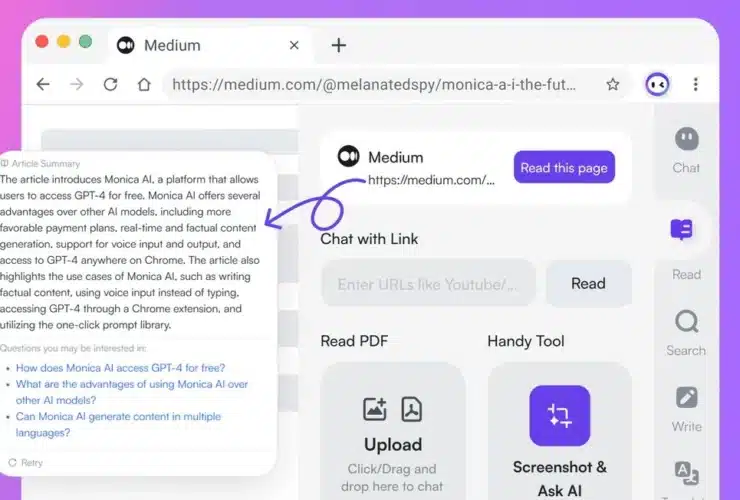Navigate back with the left arrow
Viewport: 740px width, 500px height.
pyautogui.click(x=43, y=85)
